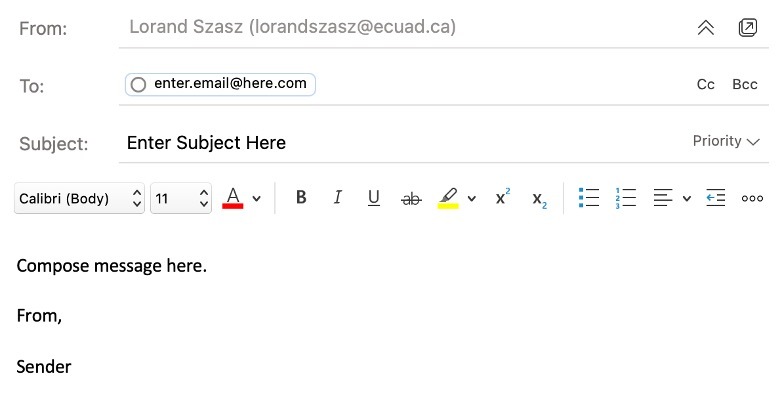Apply strikethrough formatting
The width and height of the screenshot is (782, 420).
(x=411, y=199)
